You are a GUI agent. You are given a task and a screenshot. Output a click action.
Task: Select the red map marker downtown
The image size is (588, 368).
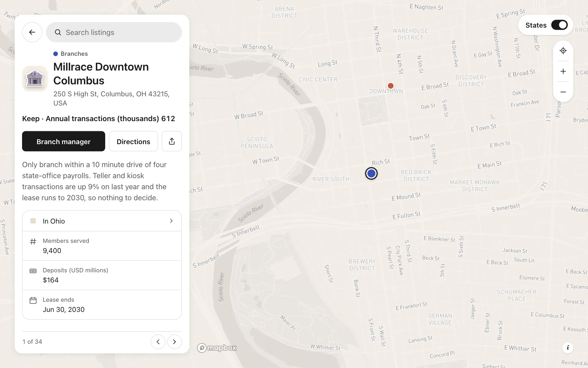pos(391,86)
